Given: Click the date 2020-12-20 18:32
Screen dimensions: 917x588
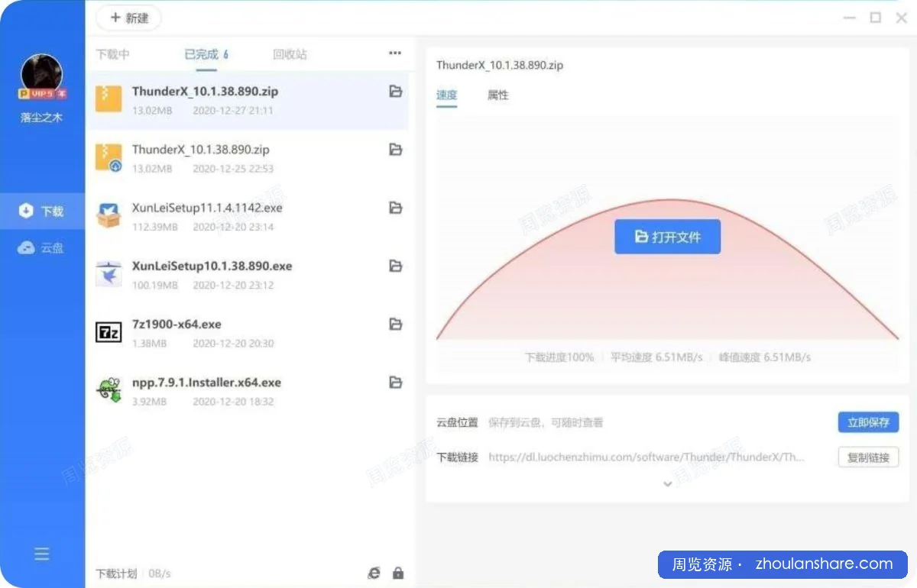Looking at the screenshot, I should (x=233, y=402).
